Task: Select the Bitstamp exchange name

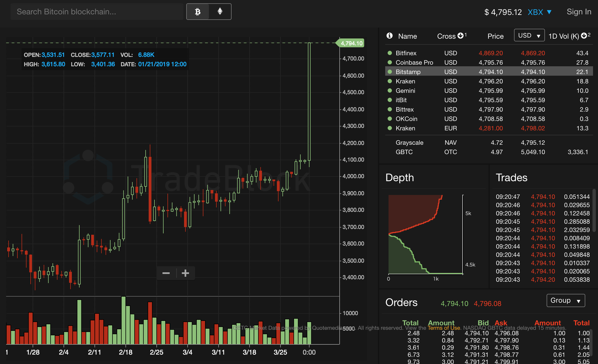Action: coord(408,72)
